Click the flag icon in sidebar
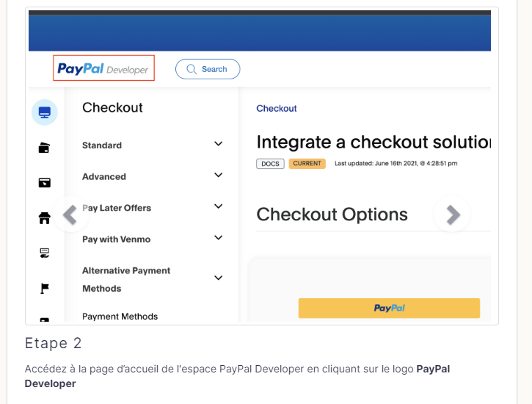The height and width of the screenshot is (404, 532). pos(44,288)
